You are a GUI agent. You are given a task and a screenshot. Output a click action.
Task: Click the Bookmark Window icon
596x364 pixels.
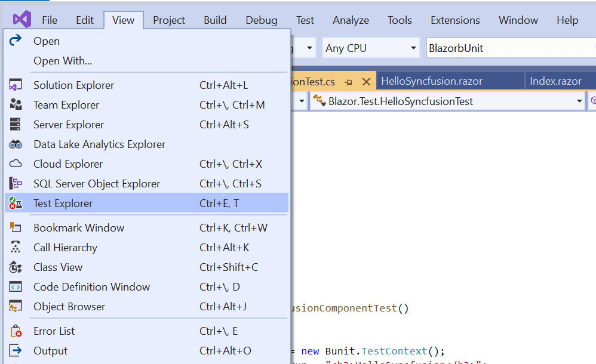click(15, 227)
